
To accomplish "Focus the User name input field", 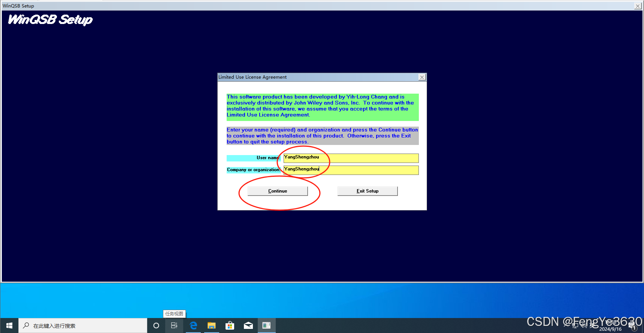I will (x=351, y=158).
